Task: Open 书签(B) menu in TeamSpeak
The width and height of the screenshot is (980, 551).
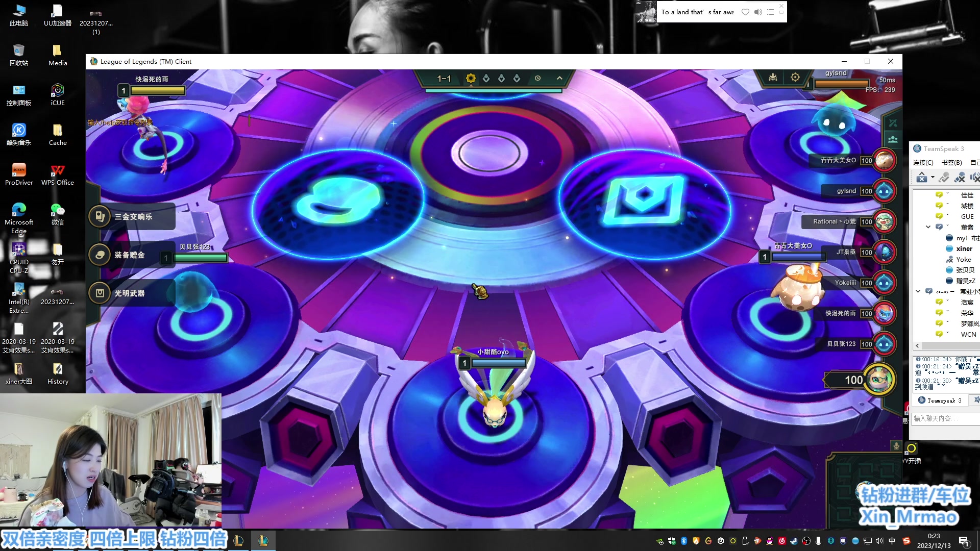Action: coord(951,162)
